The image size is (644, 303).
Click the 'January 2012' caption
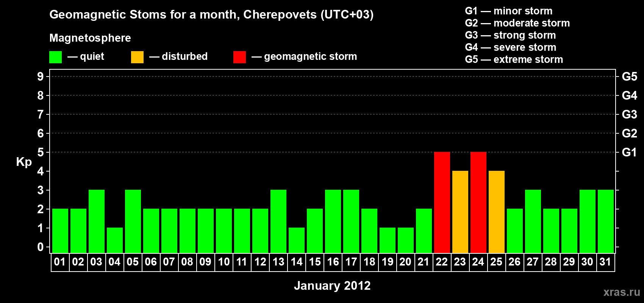[332, 286]
